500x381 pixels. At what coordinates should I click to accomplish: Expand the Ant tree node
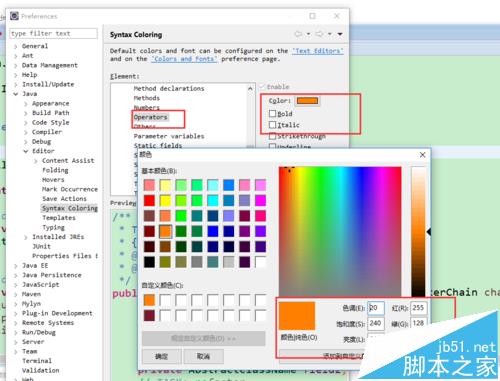pyautogui.click(x=16, y=56)
